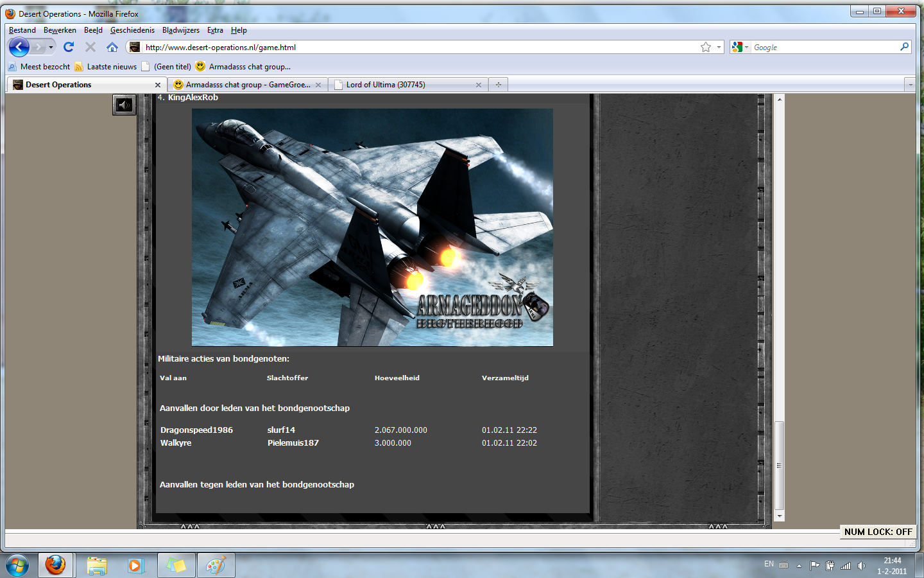This screenshot has height=578, width=924.
Task: Click attacker Walkyre
Action: point(176,443)
